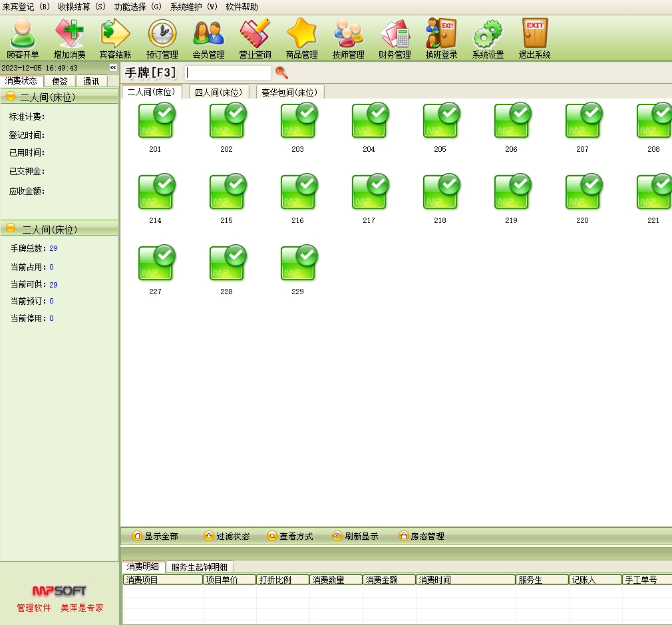Collapse the lower 二人间(床位) statistics panel header
Image resolution: width=672 pixels, height=625 pixels.
click(11, 229)
